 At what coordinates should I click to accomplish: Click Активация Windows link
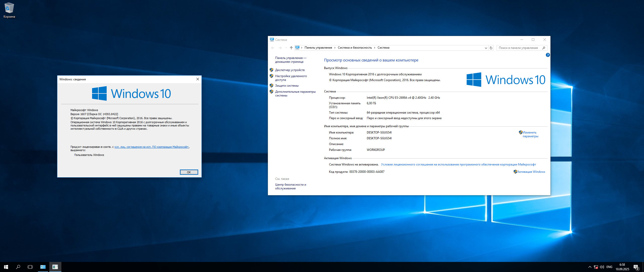531,172
